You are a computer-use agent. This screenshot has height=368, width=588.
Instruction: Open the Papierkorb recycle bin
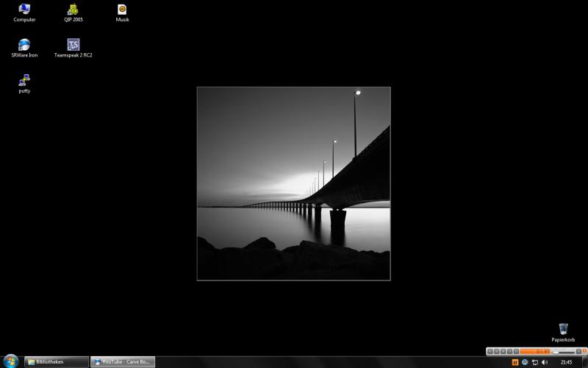tap(563, 330)
